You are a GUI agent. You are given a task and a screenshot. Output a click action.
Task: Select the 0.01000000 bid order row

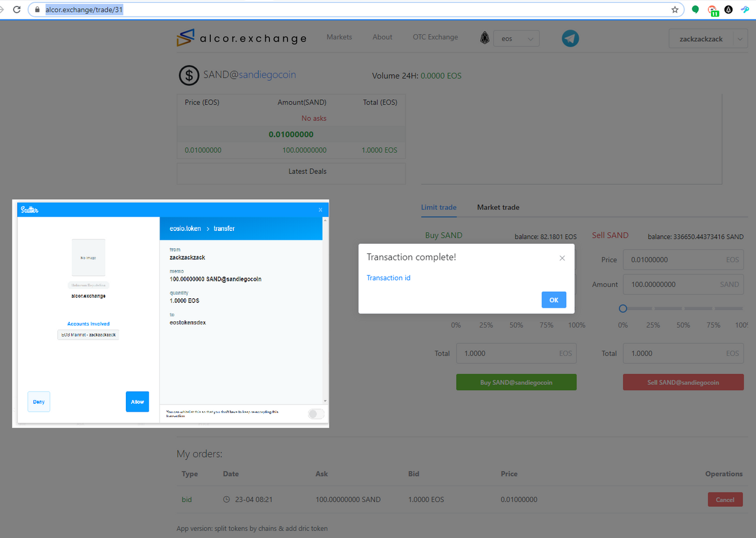pyautogui.click(x=291, y=150)
